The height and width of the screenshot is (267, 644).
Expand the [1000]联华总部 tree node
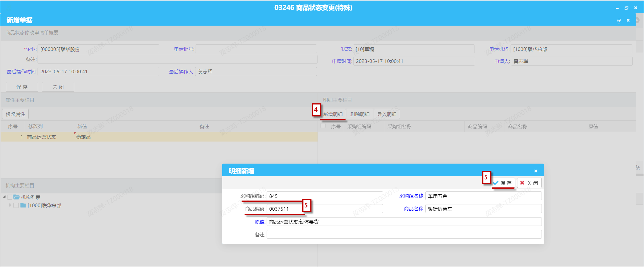point(10,205)
